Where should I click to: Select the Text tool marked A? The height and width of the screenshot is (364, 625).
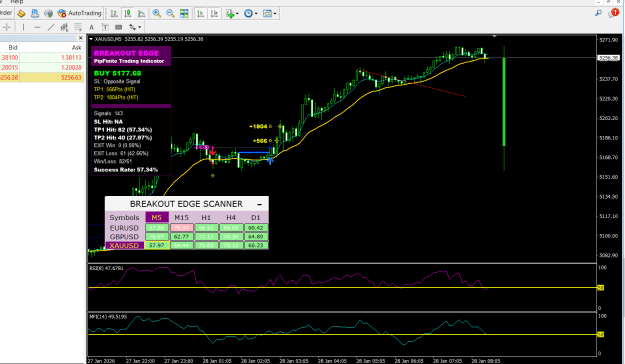91,27
